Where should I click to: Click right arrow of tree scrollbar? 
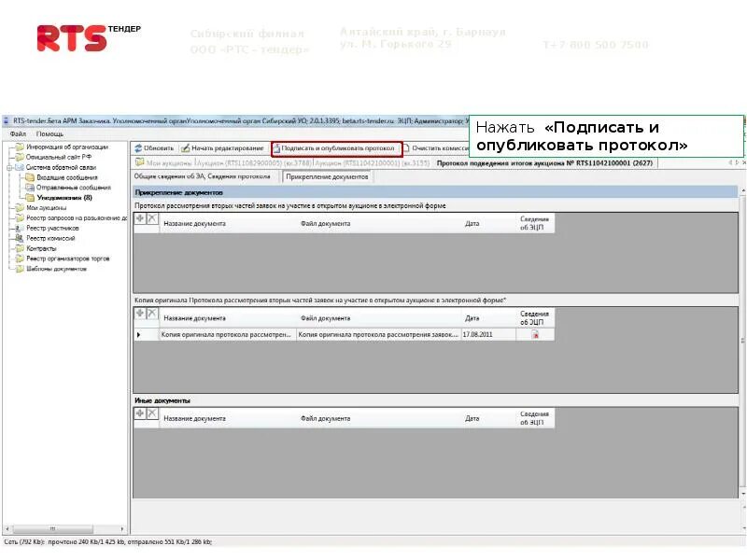122,528
